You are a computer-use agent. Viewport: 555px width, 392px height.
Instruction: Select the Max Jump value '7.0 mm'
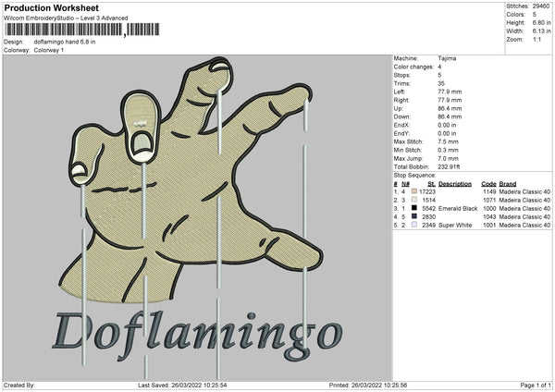tap(448, 159)
